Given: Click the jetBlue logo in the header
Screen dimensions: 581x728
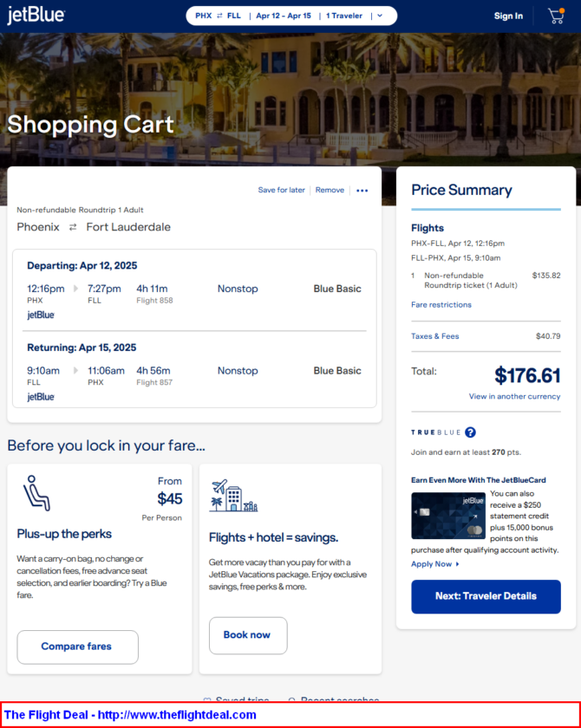Looking at the screenshot, I should tap(36, 16).
